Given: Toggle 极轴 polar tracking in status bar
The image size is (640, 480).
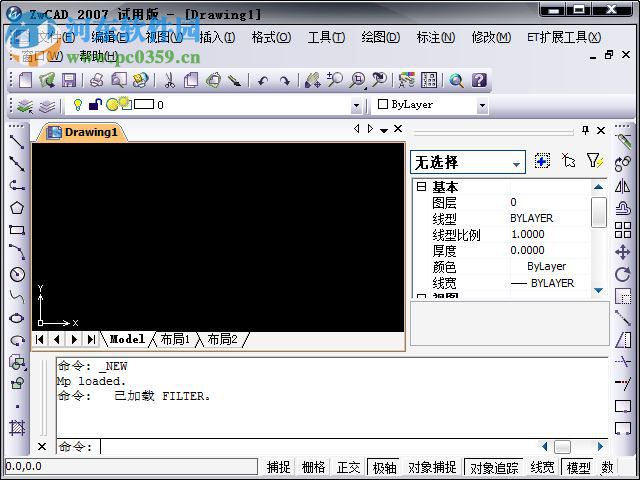Looking at the screenshot, I should 384,467.
